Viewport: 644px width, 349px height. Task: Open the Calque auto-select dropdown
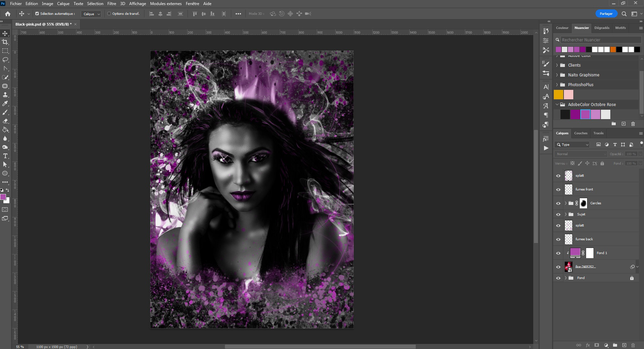pyautogui.click(x=91, y=14)
